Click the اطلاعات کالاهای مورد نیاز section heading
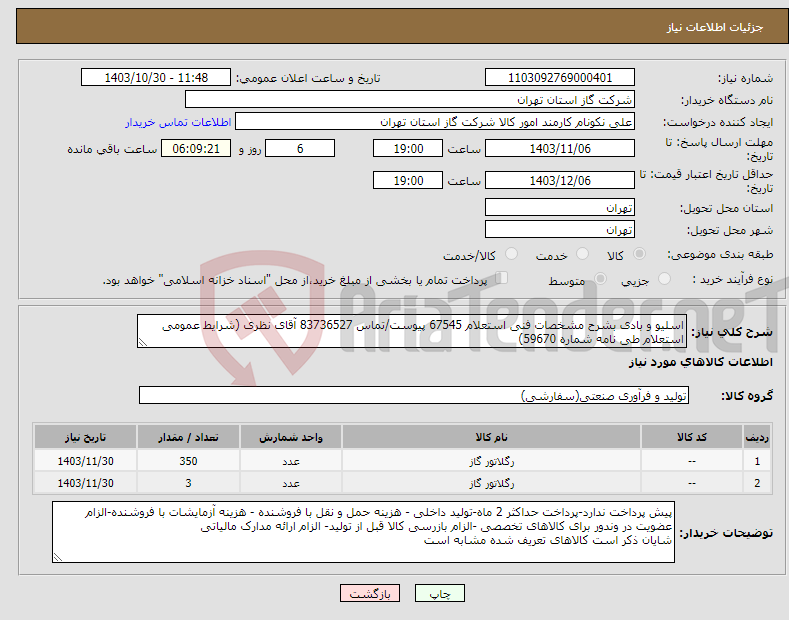The width and height of the screenshot is (789, 620). pyautogui.click(x=700, y=362)
